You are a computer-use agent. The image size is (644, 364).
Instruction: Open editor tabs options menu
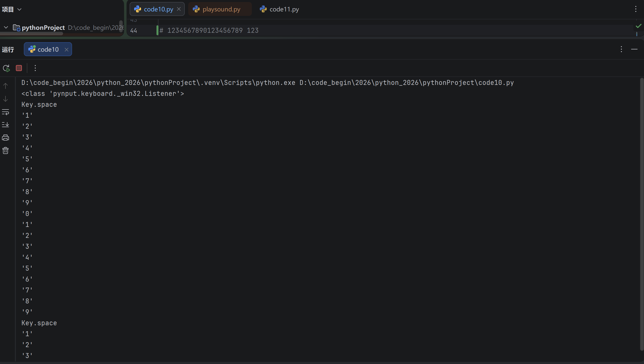[x=636, y=9]
